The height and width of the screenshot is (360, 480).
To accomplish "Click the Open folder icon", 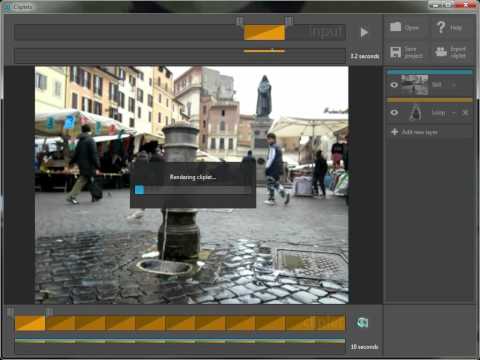I will point(396,27).
